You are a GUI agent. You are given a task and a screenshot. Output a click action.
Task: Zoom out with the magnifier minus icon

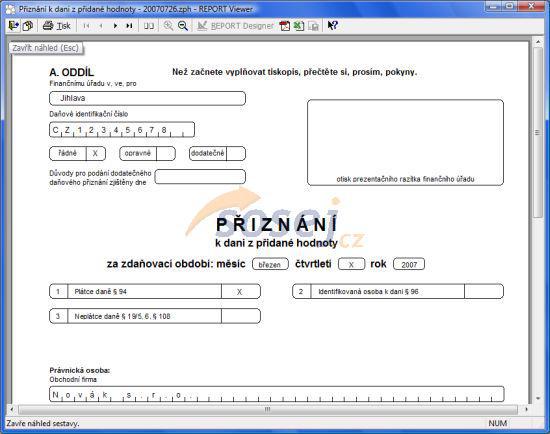(183, 26)
